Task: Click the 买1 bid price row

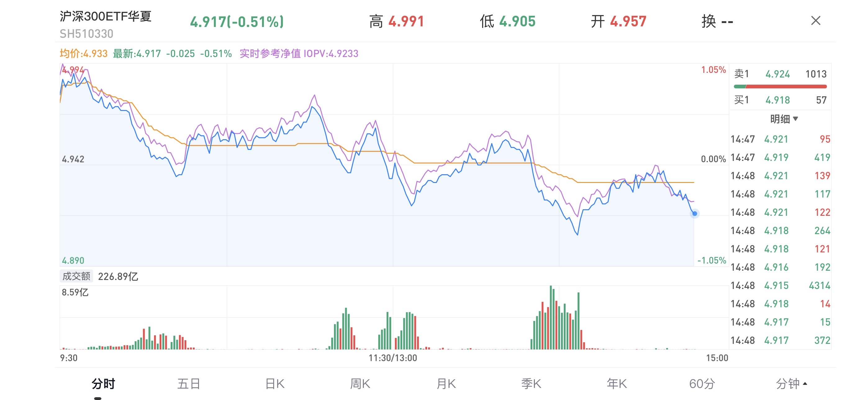Action: click(780, 100)
